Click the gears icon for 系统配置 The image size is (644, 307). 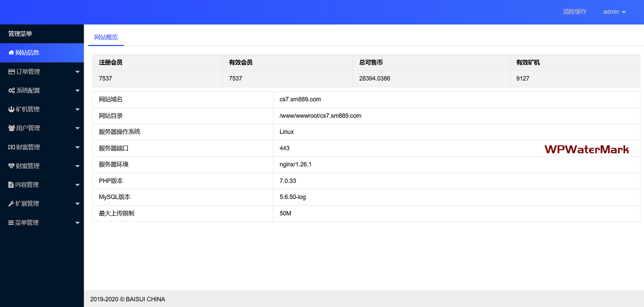click(x=11, y=91)
